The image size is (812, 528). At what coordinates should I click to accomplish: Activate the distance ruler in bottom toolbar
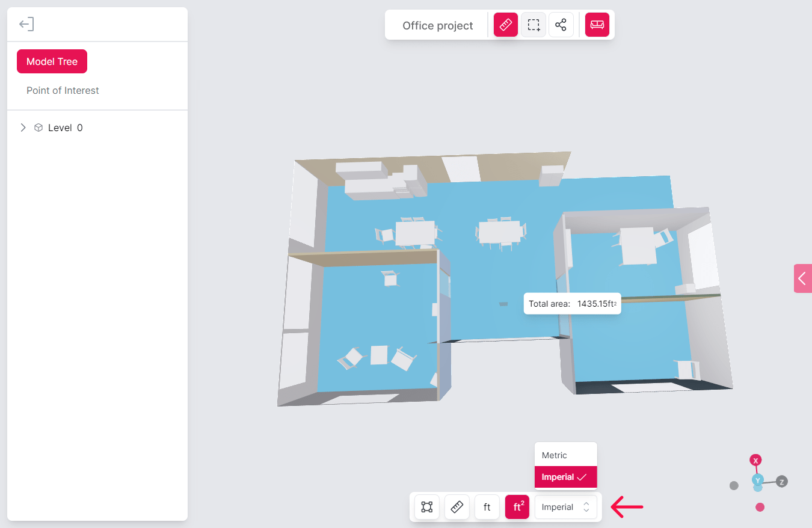[457, 507]
